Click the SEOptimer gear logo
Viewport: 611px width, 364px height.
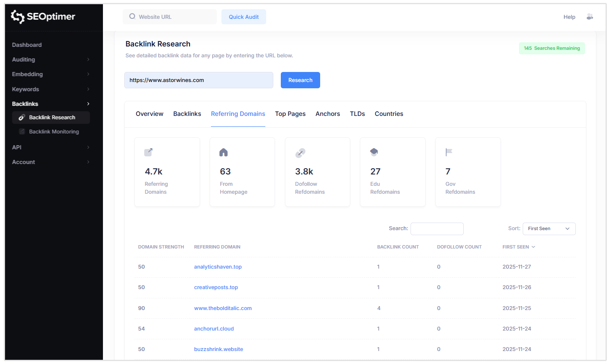coord(17,17)
